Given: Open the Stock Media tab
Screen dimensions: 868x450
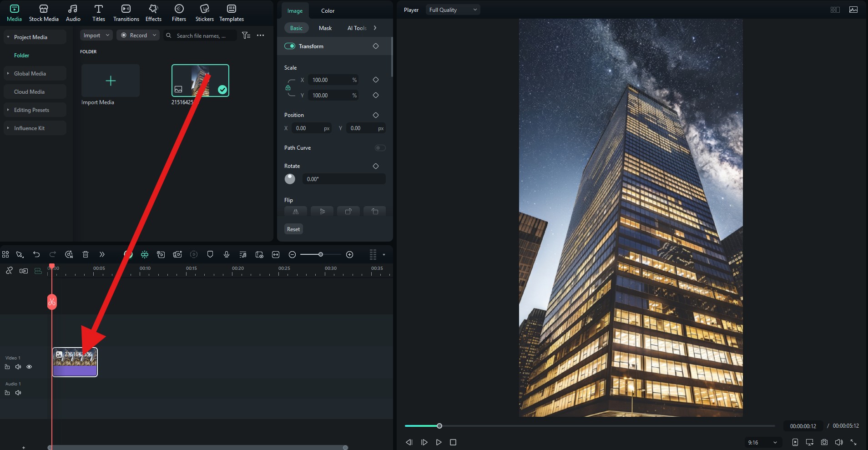Looking at the screenshot, I should coord(44,13).
